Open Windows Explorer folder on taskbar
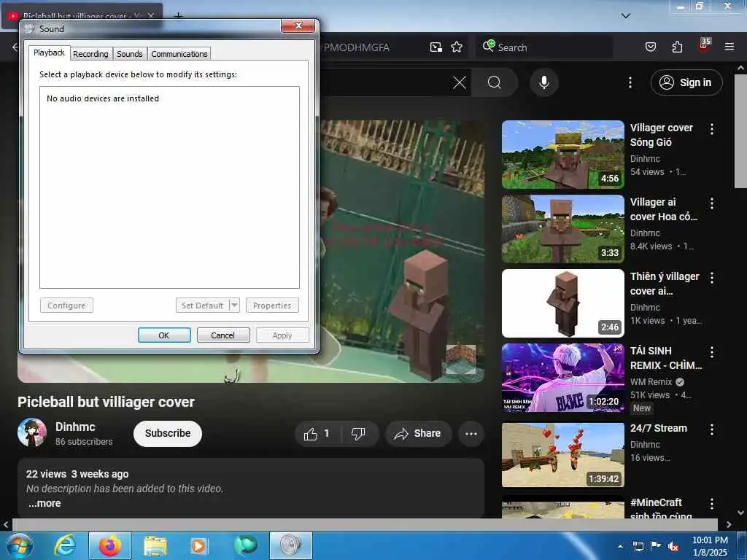Viewport: 747px width, 560px height. point(155,545)
